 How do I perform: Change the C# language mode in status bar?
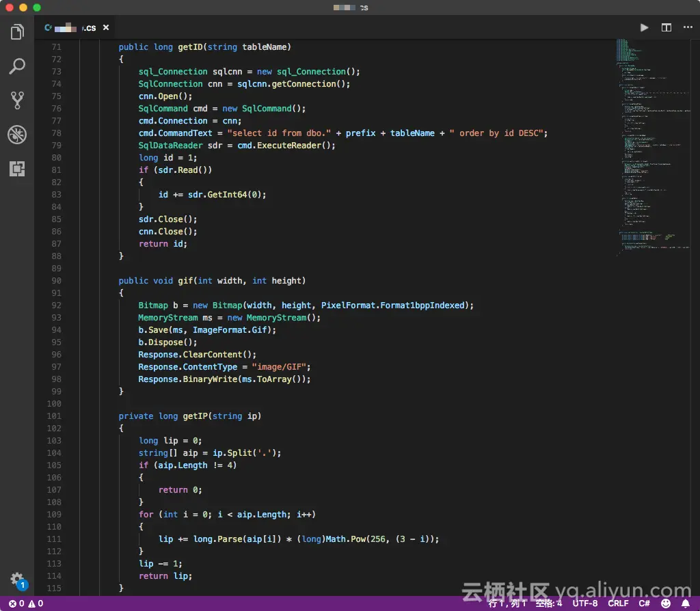[x=644, y=603]
